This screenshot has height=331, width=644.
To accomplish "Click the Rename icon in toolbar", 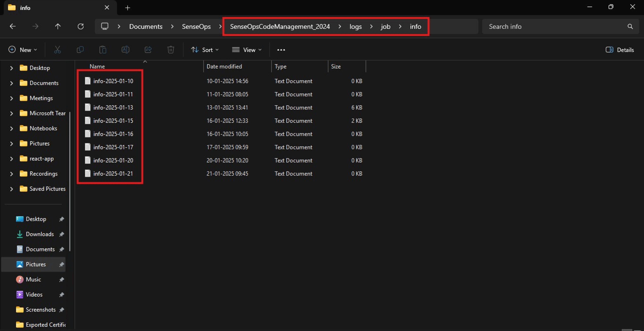I will pos(125,50).
